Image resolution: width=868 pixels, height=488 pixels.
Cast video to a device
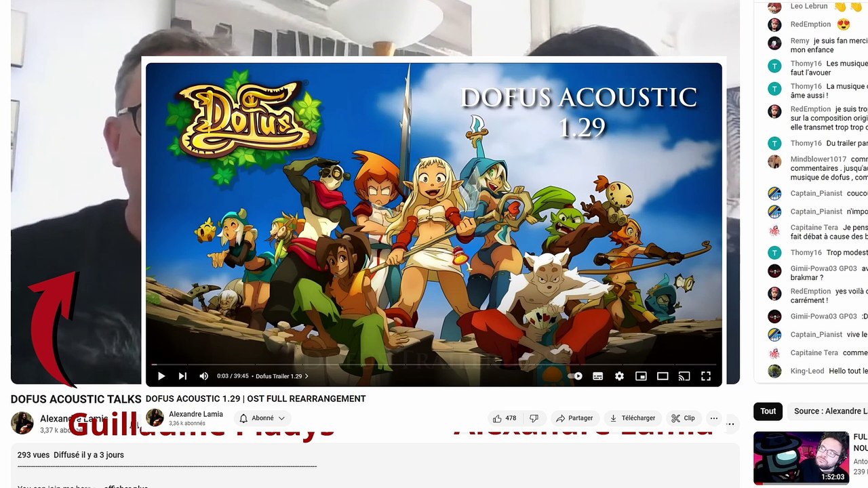point(684,376)
